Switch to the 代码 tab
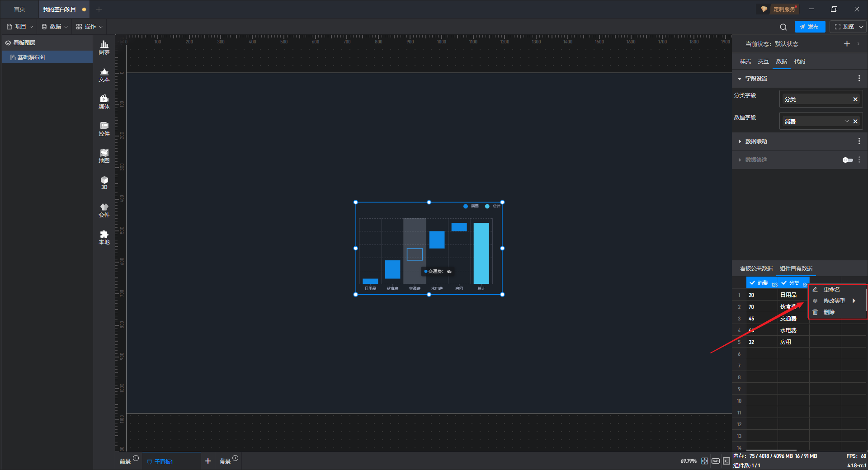This screenshot has height=470, width=868. point(799,61)
